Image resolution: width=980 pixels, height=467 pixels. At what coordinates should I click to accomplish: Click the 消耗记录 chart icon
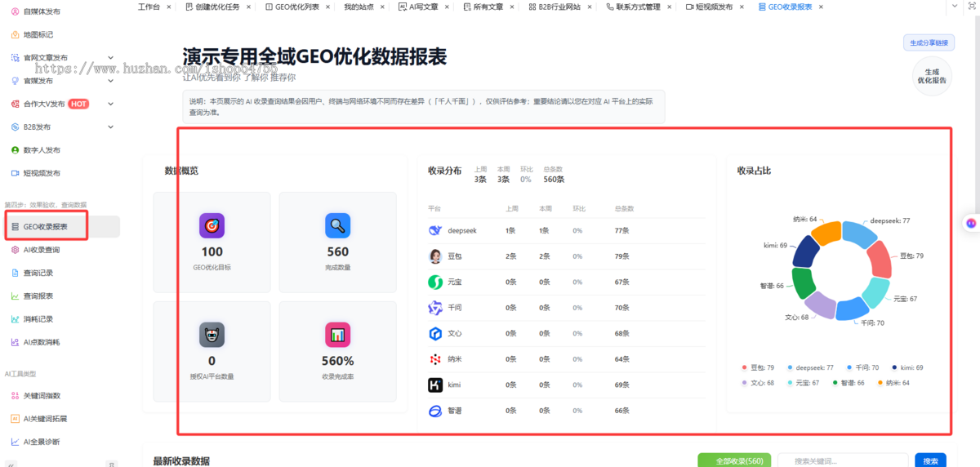click(16, 318)
